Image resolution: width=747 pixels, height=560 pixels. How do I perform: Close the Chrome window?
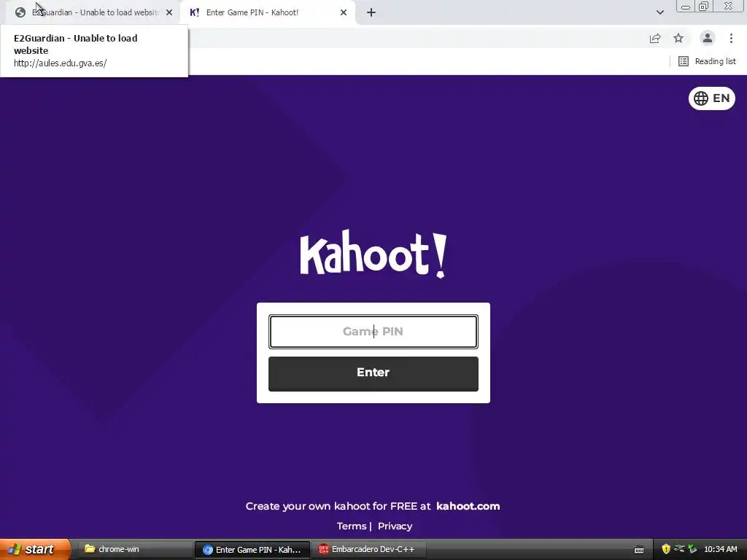click(729, 6)
